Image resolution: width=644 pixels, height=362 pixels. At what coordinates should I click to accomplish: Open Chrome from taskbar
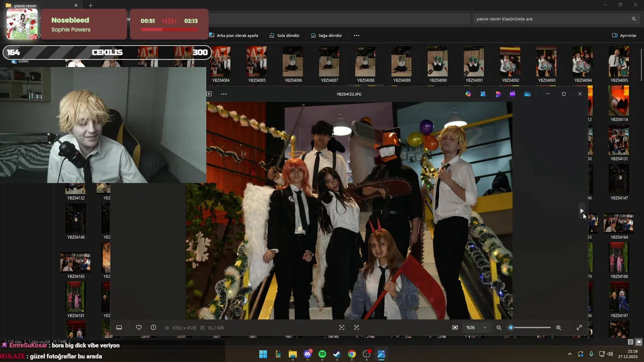(x=352, y=354)
